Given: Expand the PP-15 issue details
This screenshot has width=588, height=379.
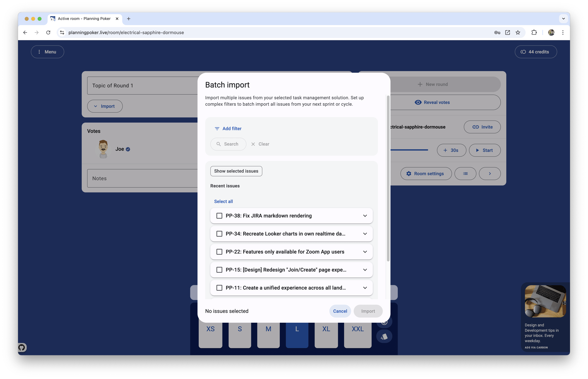Looking at the screenshot, I should pyautogui.click(x=365, y=270).
